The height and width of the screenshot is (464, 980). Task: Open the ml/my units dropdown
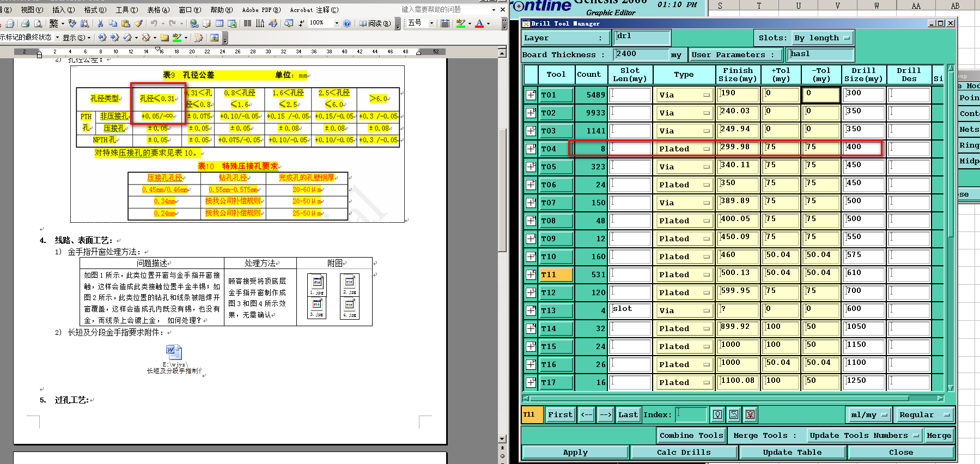tap(869, 414)
